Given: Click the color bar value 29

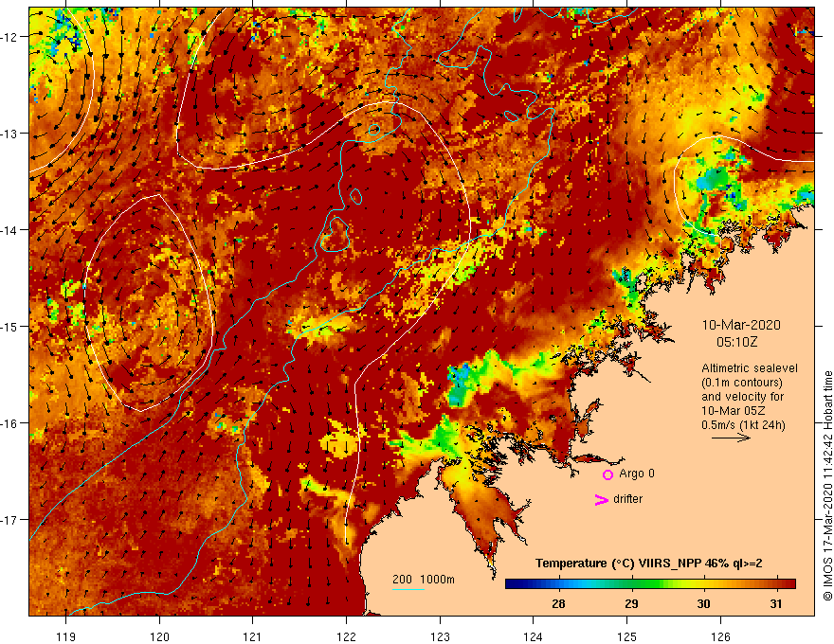Looking at the screenshot, I should (631, 604).
